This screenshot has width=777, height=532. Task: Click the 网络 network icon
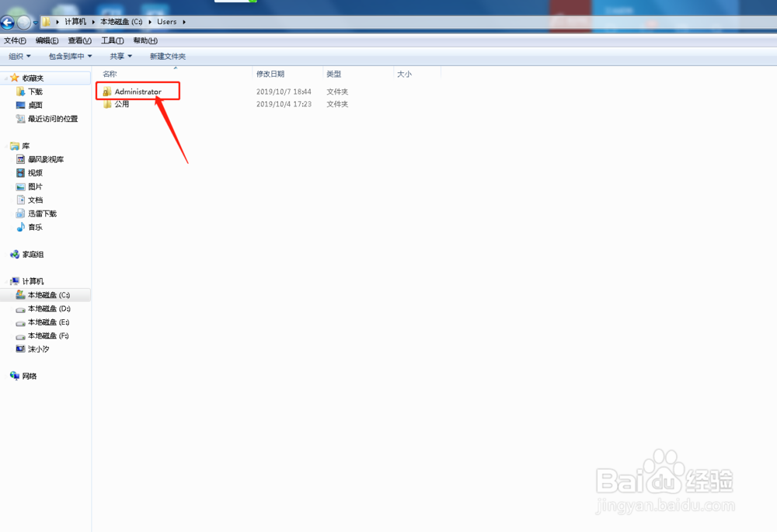14,376
